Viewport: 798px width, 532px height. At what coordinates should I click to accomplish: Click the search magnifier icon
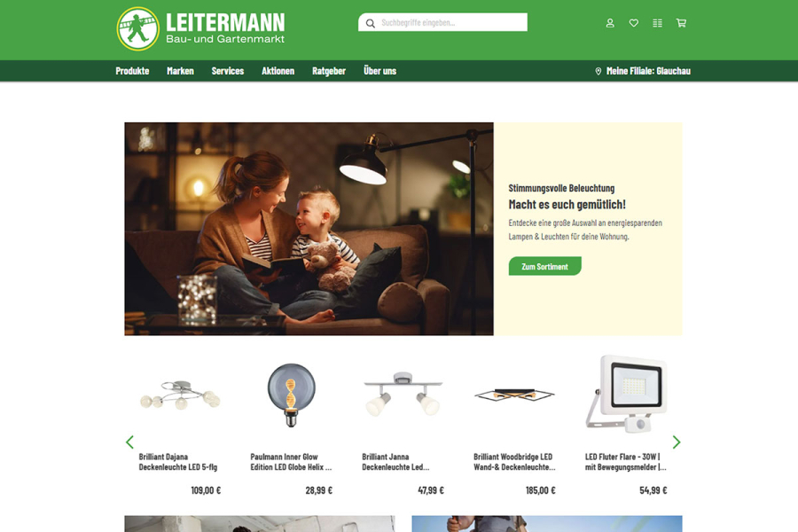pyautogui.click(x=370, y=23)
